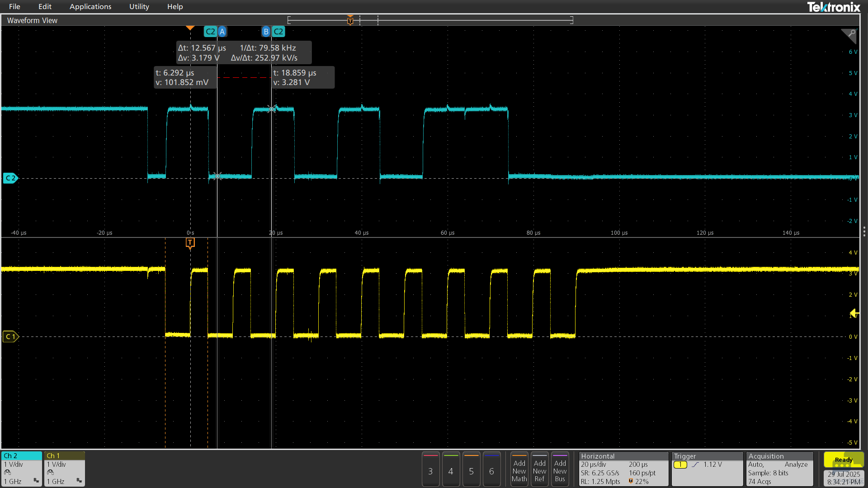The width and height of the screenshot is (868, 488).
Task: Open the Horizontal settings badge
Action: pos(623,469)
